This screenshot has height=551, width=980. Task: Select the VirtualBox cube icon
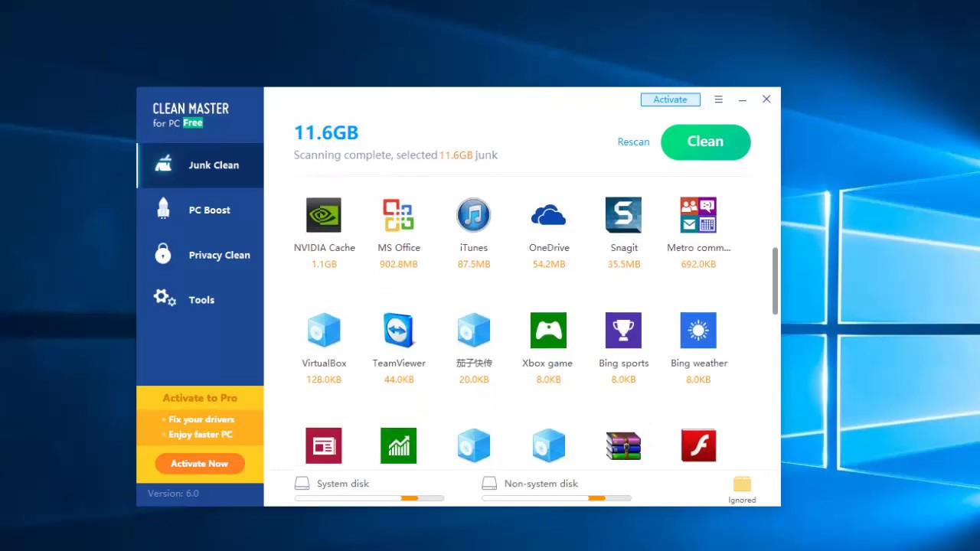coord(323,331)
